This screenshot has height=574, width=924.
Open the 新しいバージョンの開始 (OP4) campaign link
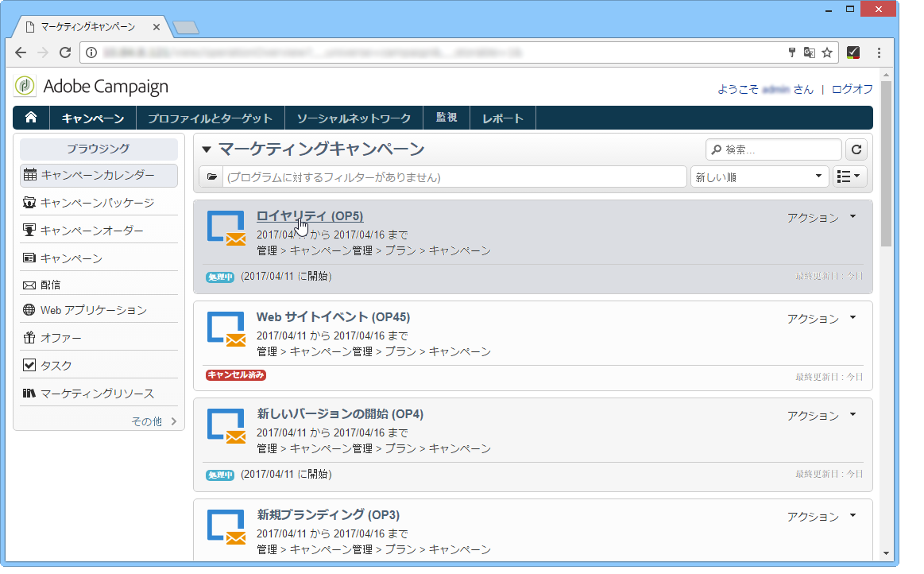340,414
